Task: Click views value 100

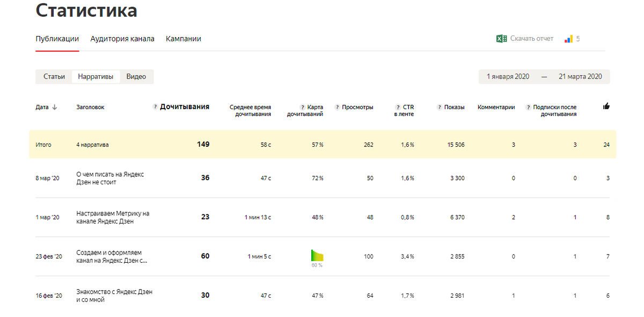Action: coord(369,256)
